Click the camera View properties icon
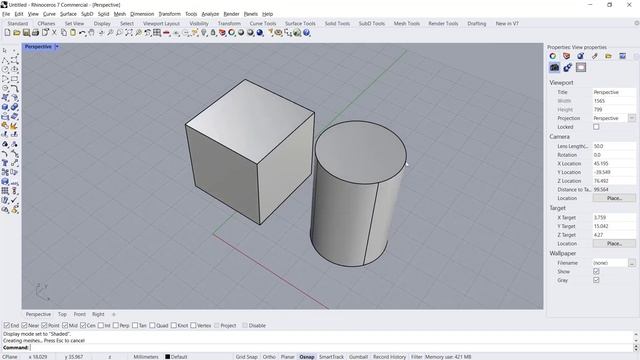Screen dimensions: 640x360 coord(554,67)
